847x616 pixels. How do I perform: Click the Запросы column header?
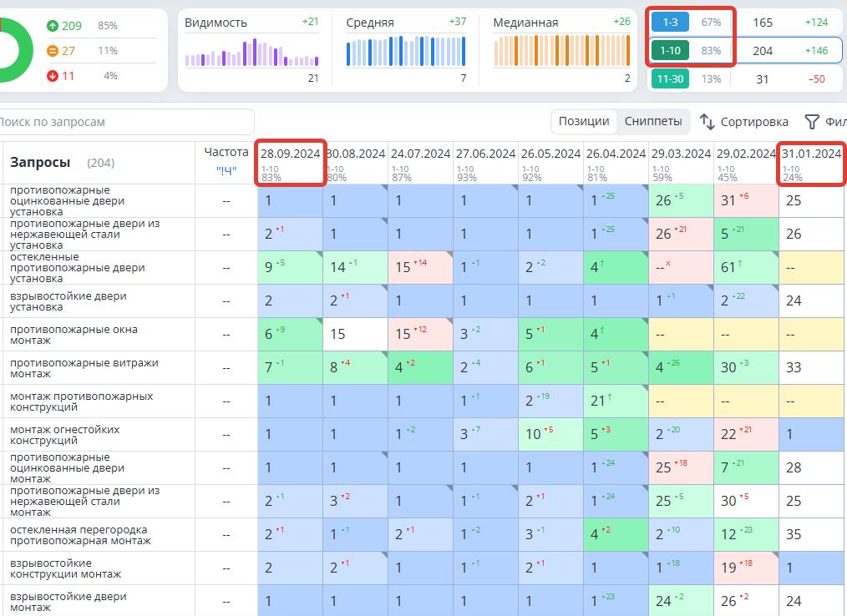pos(40,163)
